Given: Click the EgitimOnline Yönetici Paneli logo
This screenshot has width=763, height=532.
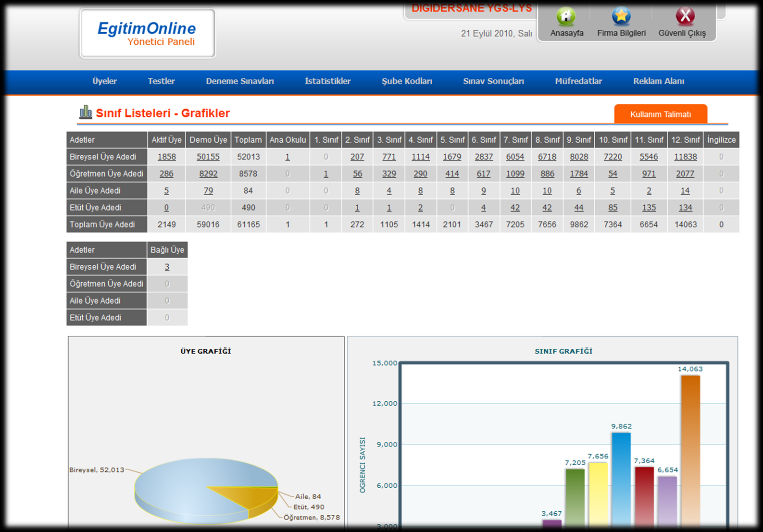Looking at the screenshot, I should (x=147, y=33).
